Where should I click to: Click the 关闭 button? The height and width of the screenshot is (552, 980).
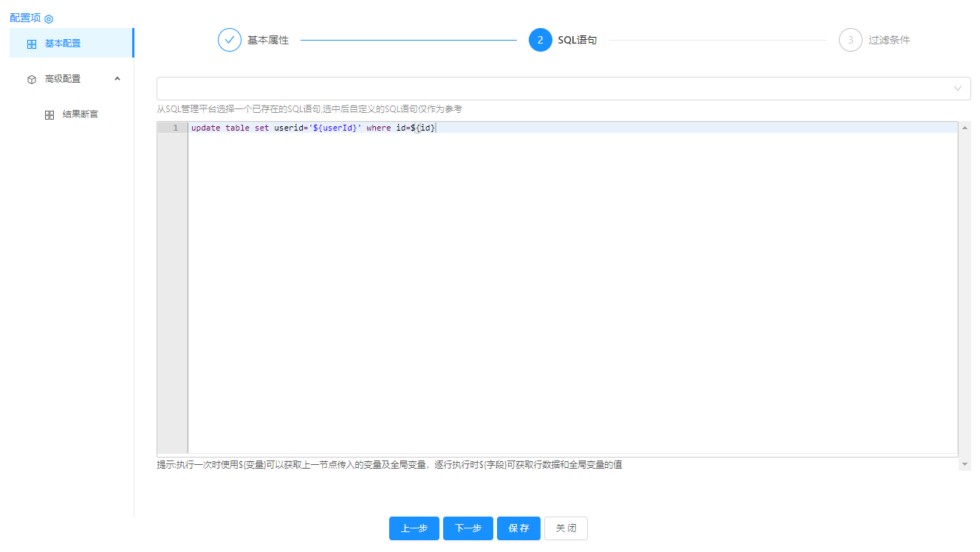pos(566,528)
